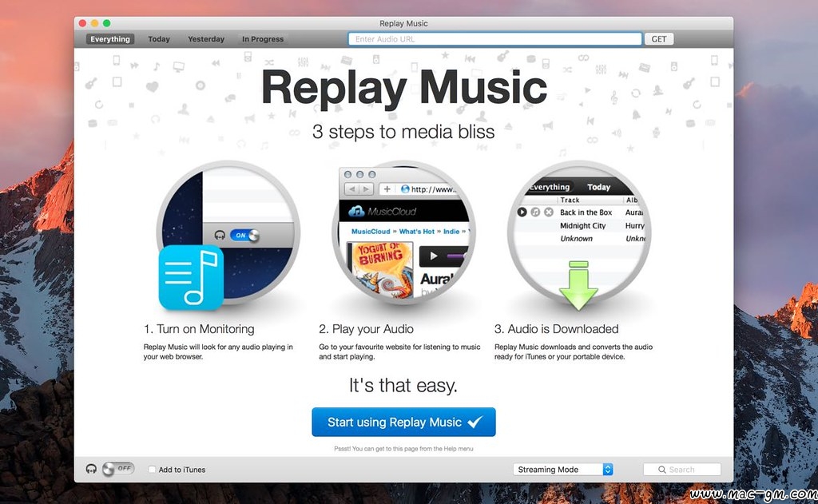Screen dimensions: 818x504
Task: Click the "1. Turn on Monitoring" heading
Action: [199, 329]
